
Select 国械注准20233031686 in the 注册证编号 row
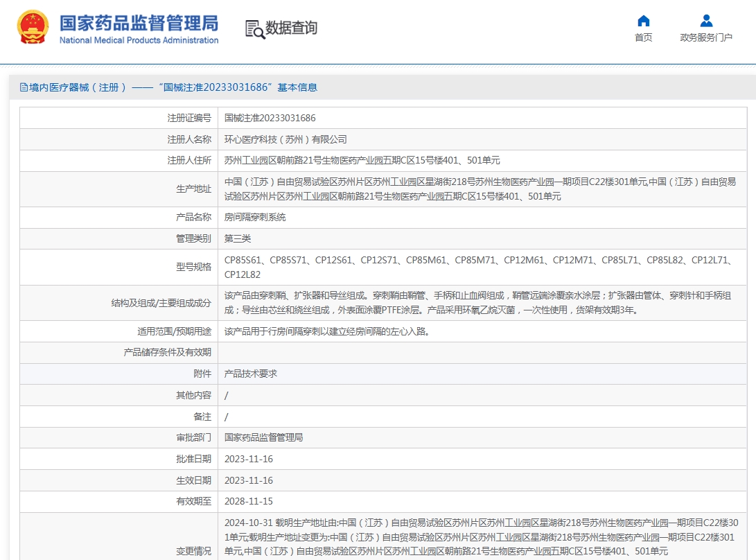[270, 118]
